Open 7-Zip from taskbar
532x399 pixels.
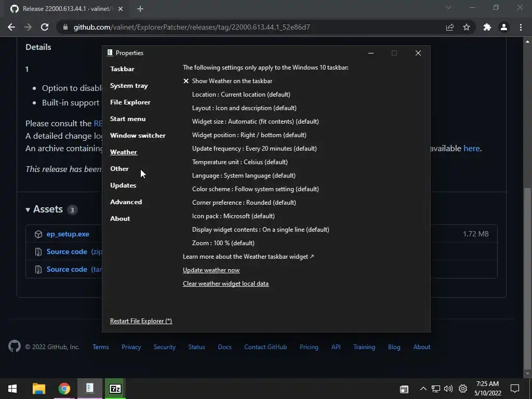tap(115, 389)
